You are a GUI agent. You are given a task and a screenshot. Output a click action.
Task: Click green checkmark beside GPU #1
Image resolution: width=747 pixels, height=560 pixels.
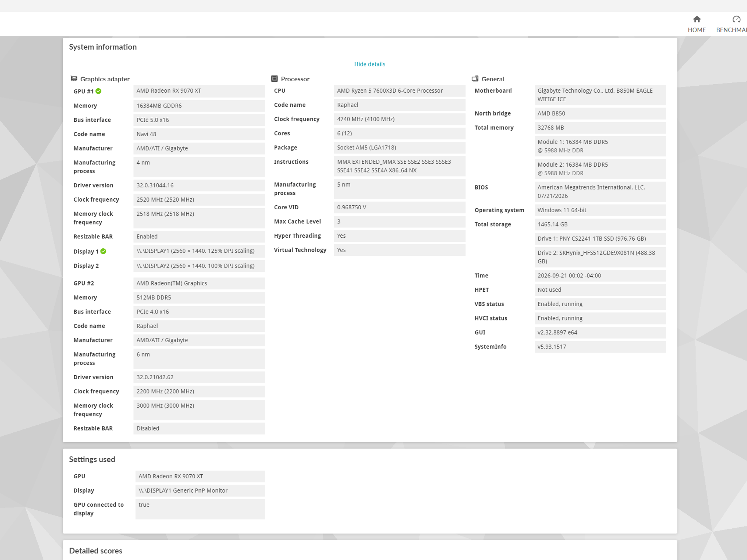coord(98,91)
